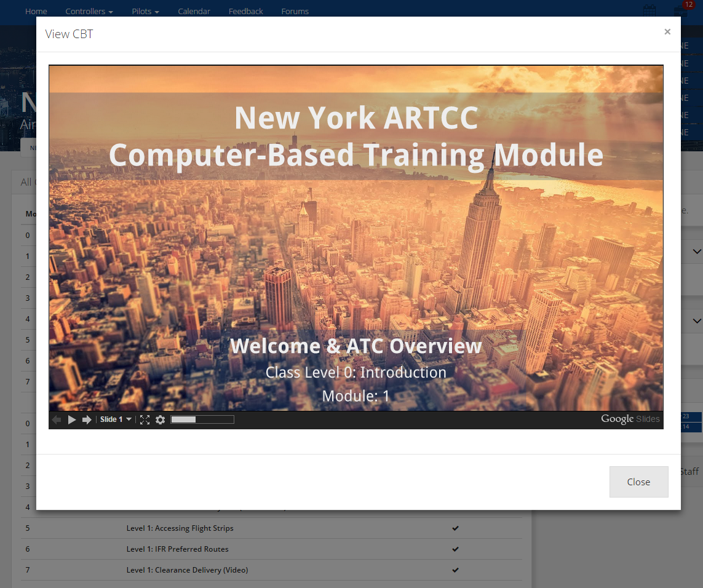Open the Forums page
Screen dimensions: 703x588
coord(295,11)
